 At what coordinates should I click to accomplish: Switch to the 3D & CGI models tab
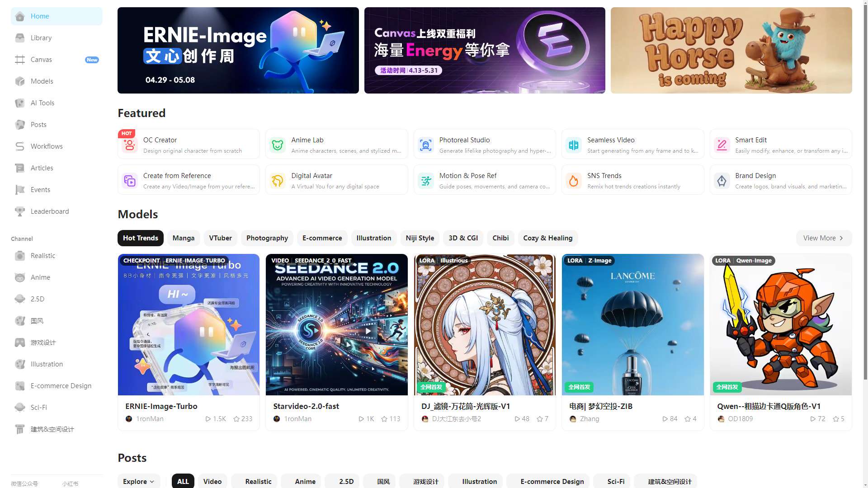463,238
